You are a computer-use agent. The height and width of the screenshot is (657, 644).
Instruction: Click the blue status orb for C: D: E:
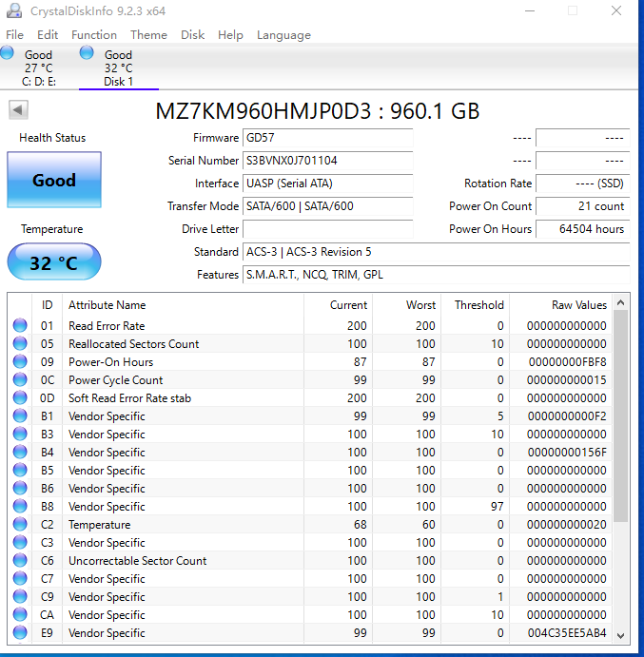click(7, 53)
